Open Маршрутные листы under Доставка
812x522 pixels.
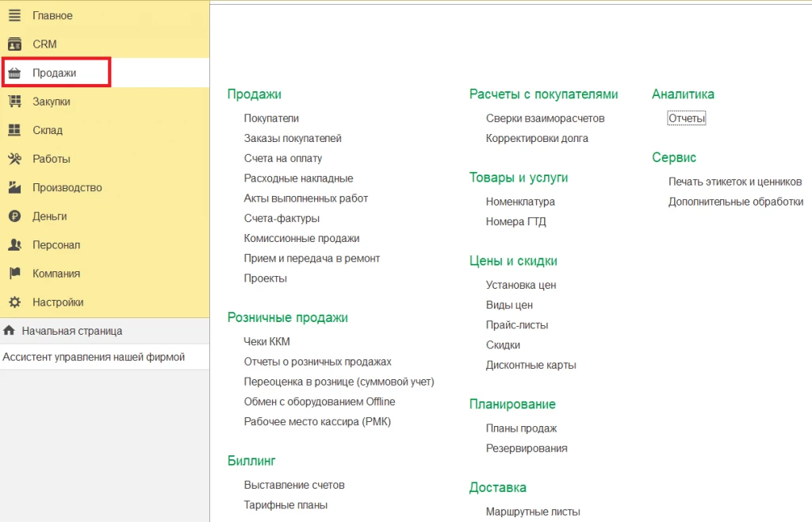tap(533, 512)
